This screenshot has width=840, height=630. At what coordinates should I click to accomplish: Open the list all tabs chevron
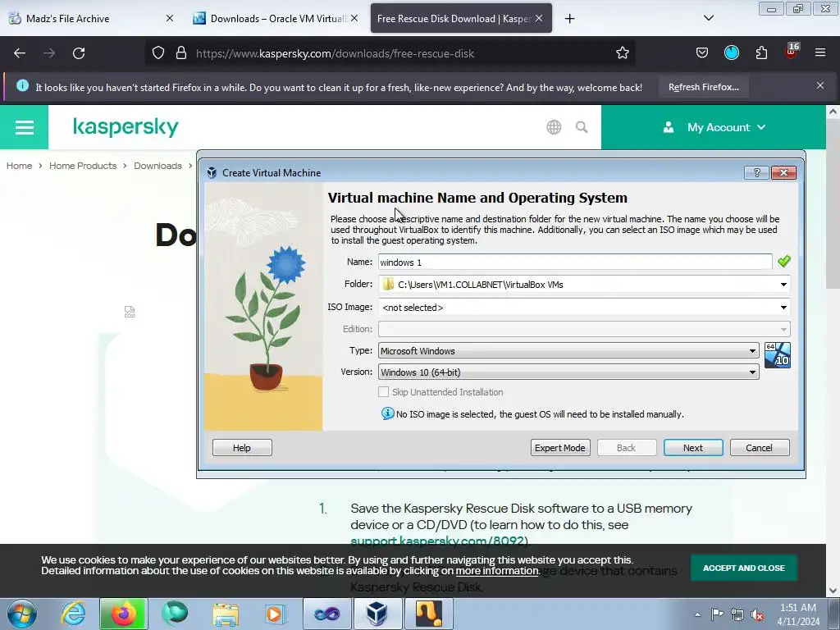[708, 18]
